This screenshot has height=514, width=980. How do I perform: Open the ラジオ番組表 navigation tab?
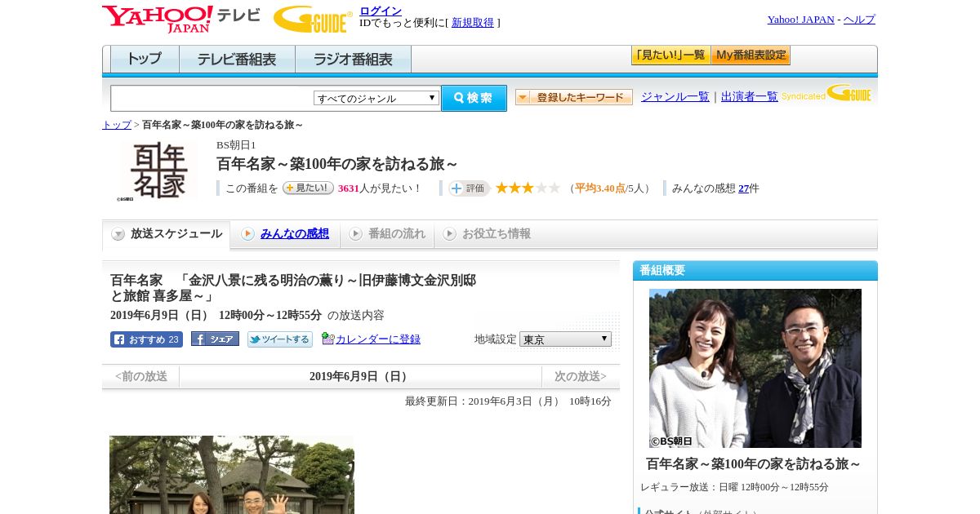(x=353, y=60)
